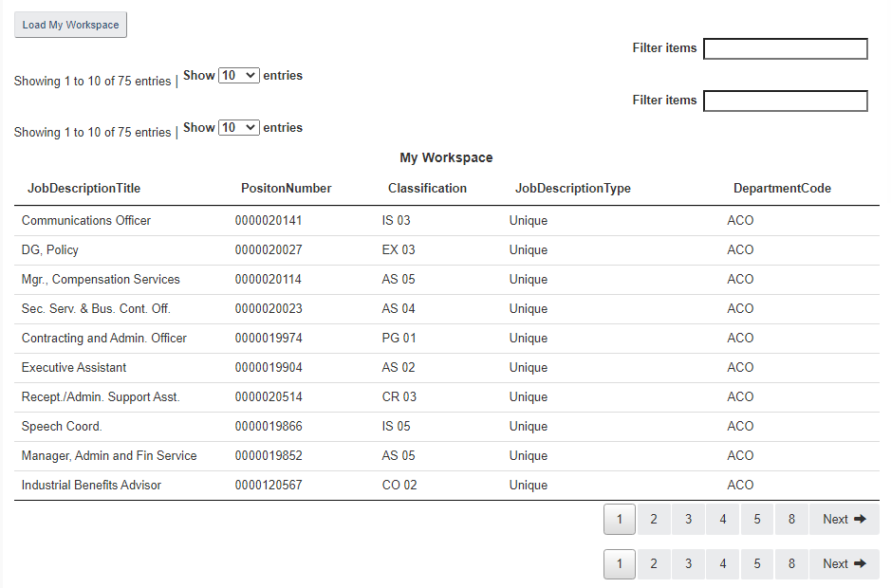Click classification CR 03

click(399, 397)
